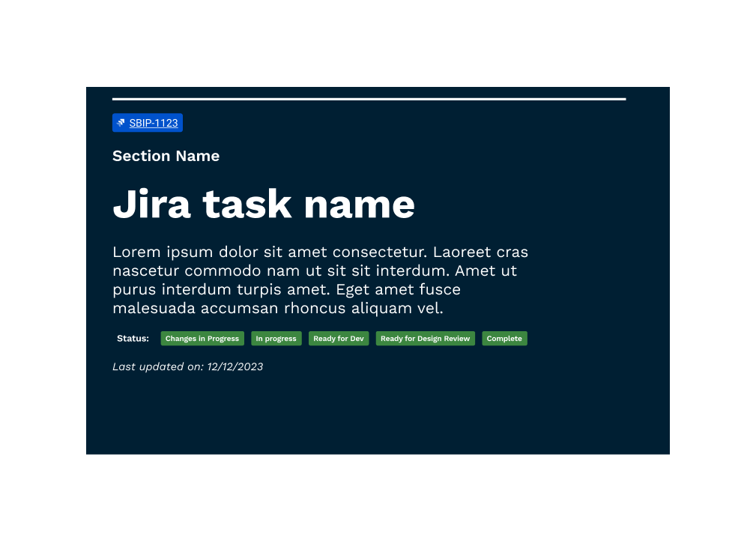Image resolution: width=756 pixels, height=541 pixels.
Task: Click the Status: label
Action: [133, 339]
